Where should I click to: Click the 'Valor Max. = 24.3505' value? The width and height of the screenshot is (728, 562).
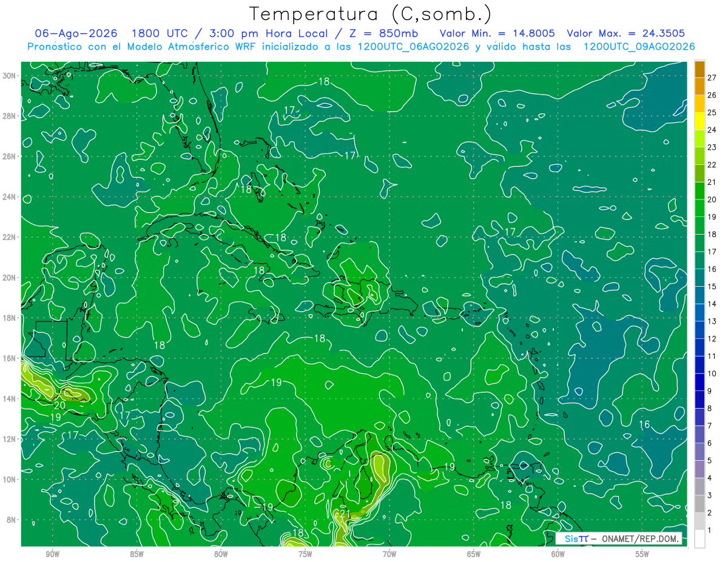click(x=626, y=33)
